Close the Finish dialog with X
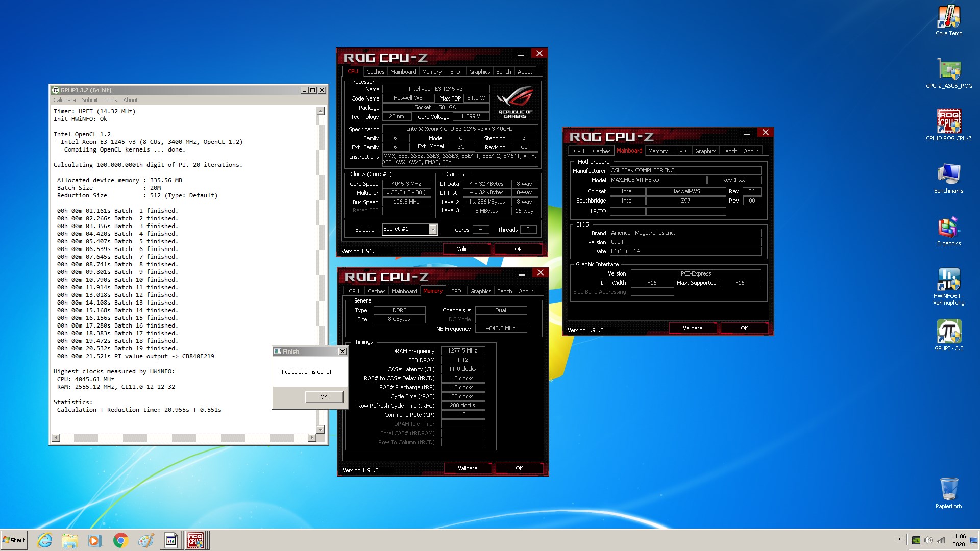The image size is (980, 551). point(342,352)
